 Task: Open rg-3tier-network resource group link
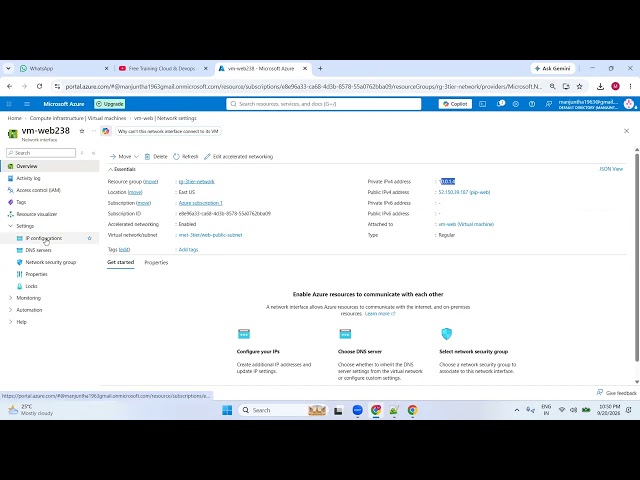pyautogui.click(x=196, y=182)
